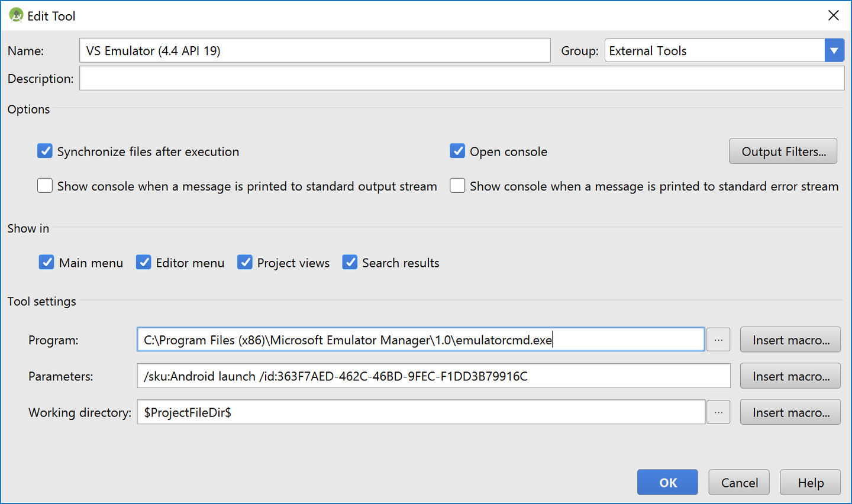Screen dimensions: 852x504
Task: Toggle Synchronize files after execution checkbox
Action: (45, 151)
